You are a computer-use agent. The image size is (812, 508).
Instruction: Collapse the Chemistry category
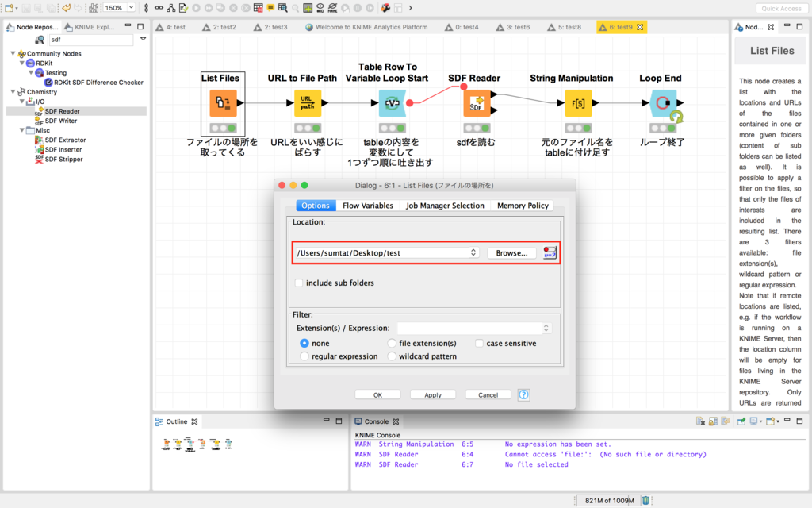[13, 92]
